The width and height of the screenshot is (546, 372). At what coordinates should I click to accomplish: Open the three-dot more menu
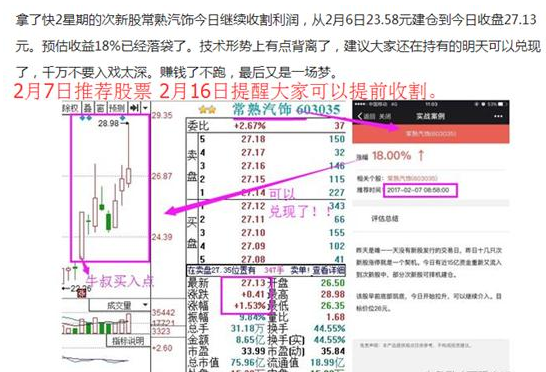pos(498,116)
